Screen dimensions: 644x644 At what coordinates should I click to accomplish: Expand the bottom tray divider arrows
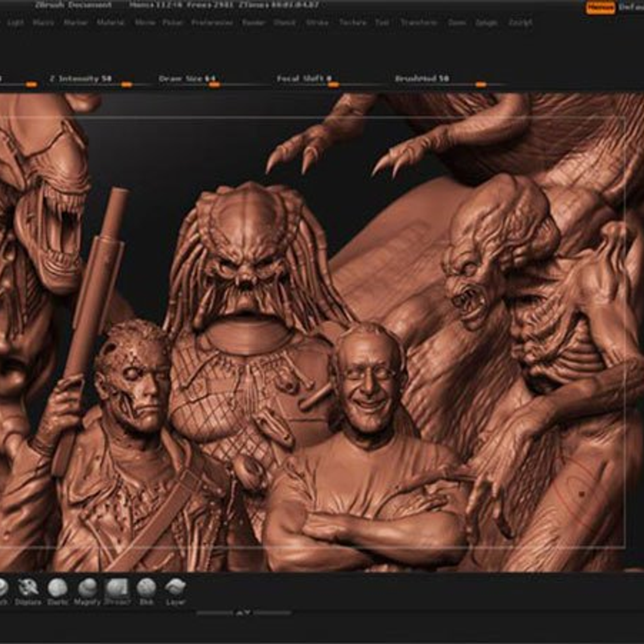coord(244,613)
